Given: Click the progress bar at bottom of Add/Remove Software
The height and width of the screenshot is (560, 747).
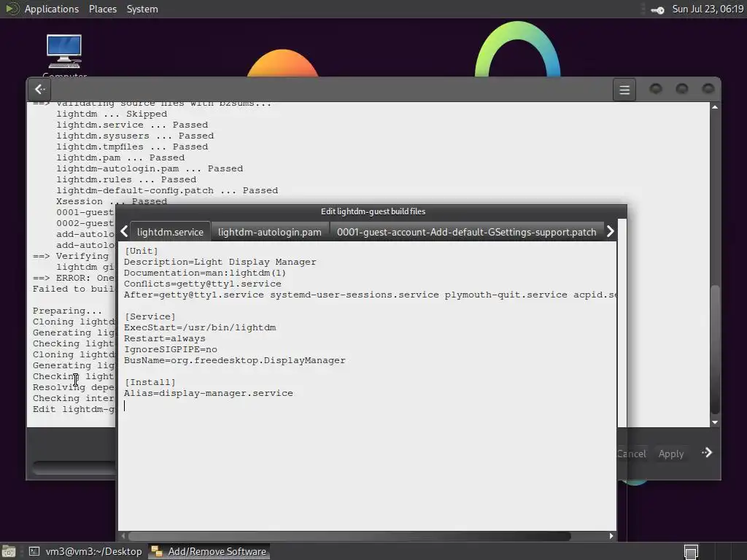Looking at the screenshot, I should pos(74,467).
